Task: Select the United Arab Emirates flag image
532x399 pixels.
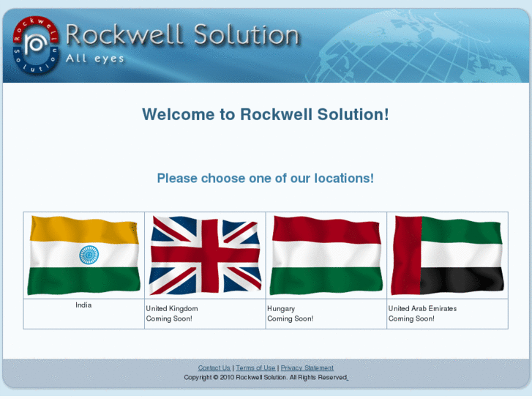Action: coord(447,256)
